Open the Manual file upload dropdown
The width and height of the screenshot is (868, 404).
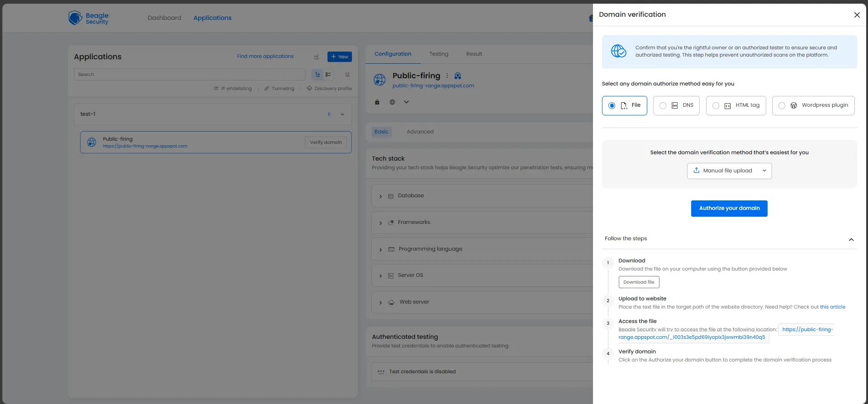[x=729, y=171]
